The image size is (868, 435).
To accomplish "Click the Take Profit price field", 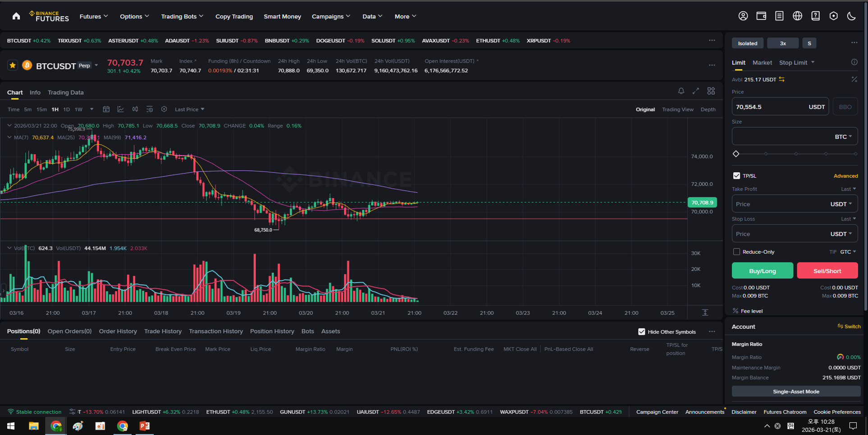I will pos(795,204).
